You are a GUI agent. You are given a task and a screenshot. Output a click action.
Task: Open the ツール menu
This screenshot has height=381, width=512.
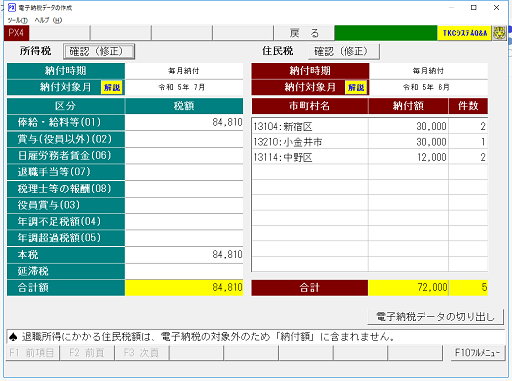(17, 20)
